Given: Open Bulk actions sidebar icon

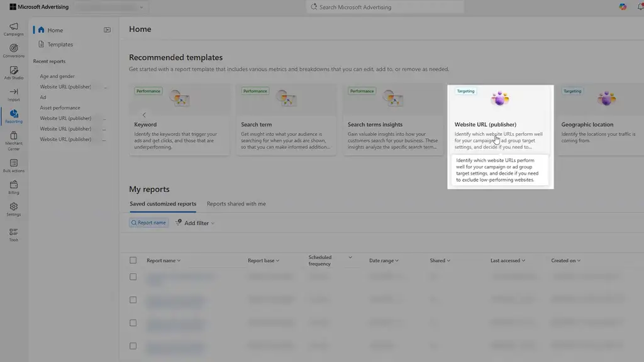Looking at the screenshot, I should coord(14,165).
